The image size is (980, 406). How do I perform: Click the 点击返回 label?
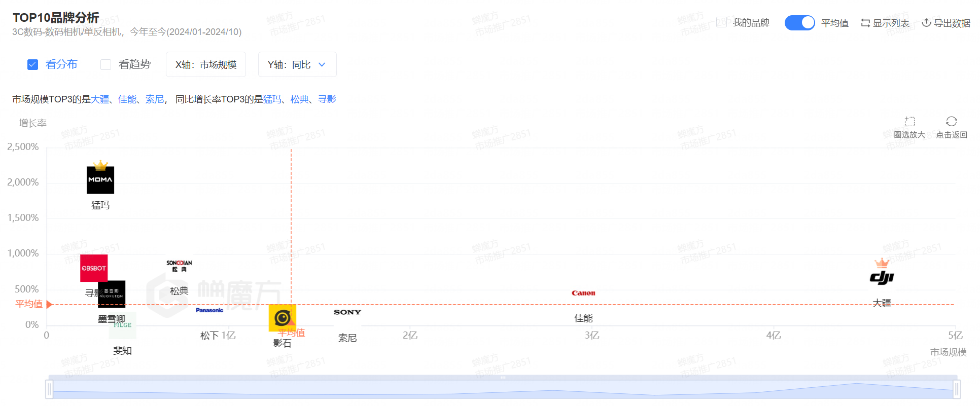point(952,135)
